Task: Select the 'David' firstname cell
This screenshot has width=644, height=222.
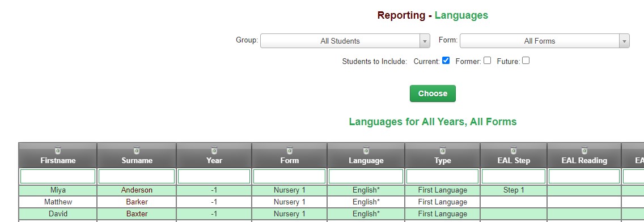Action: [x=58, y=214]
